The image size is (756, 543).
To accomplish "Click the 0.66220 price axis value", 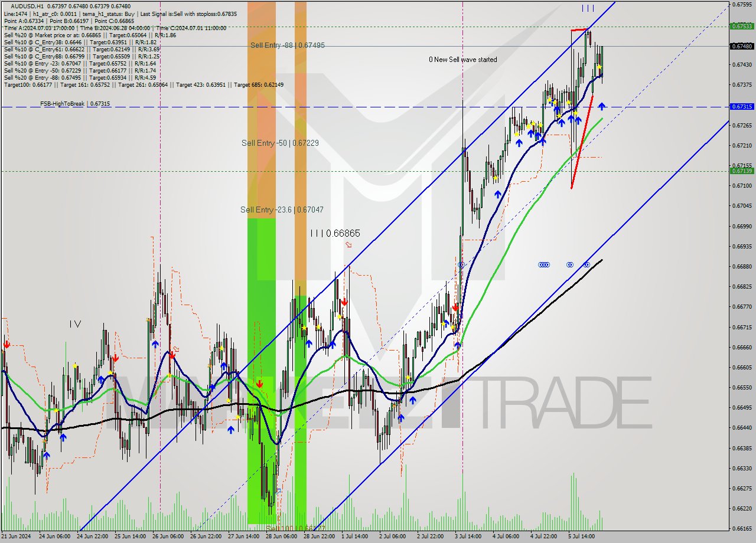I will click(x=742, y=508).
